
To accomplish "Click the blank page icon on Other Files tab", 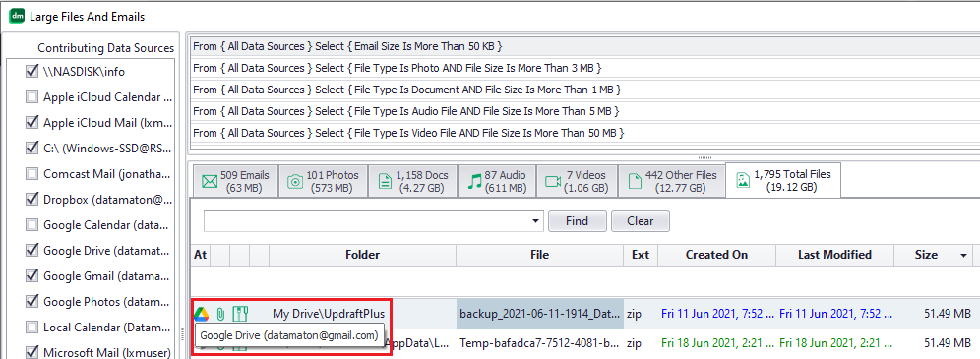I will [635, 181].
